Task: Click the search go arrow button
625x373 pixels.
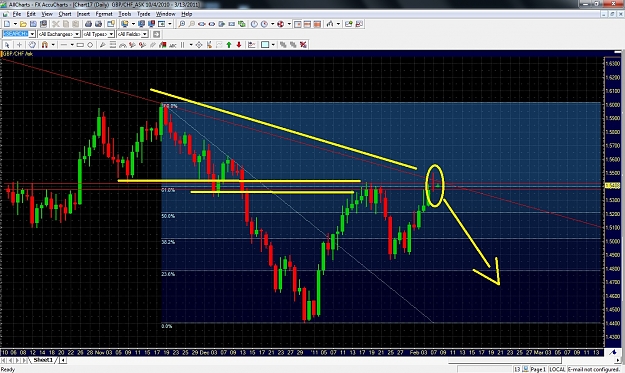Action: (x=156, y=34)
